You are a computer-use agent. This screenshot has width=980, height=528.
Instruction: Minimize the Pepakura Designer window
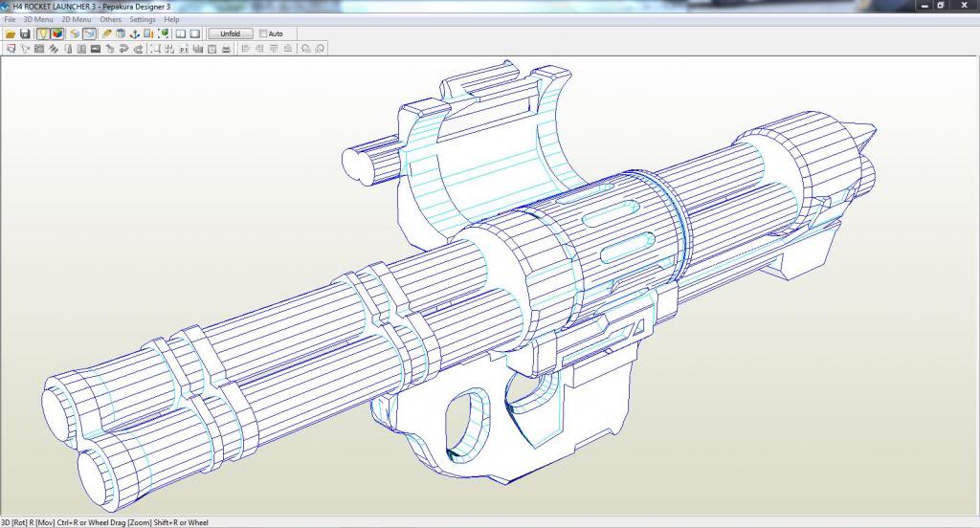(925, 6)
